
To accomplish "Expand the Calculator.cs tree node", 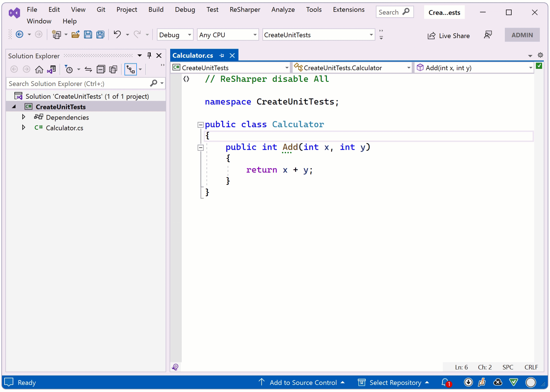I will coord(24,127).
